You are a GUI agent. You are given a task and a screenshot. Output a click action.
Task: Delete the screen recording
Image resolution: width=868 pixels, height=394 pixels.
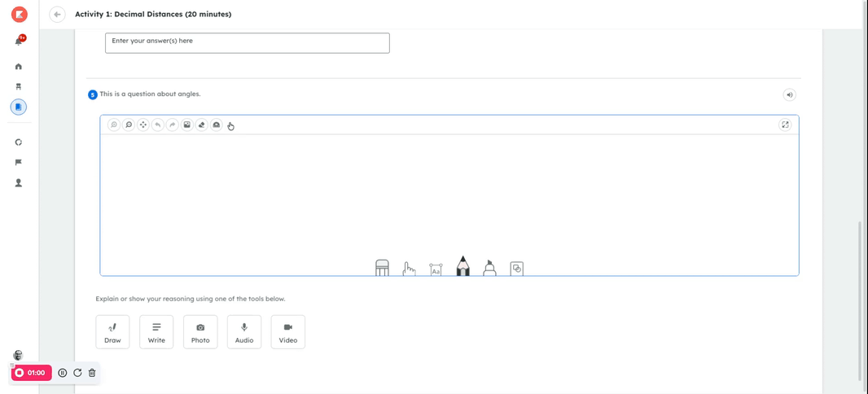92,373
